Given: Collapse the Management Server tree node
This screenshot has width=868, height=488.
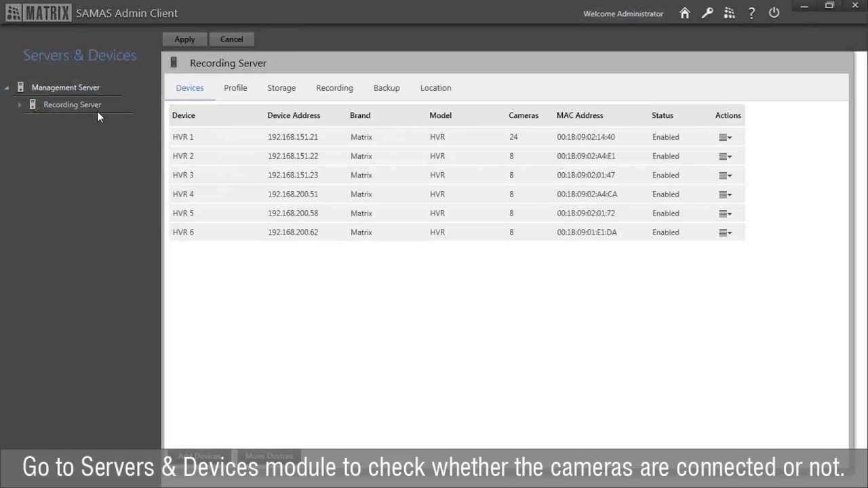Looking at the screenshot, I should (x=7, y=88).
